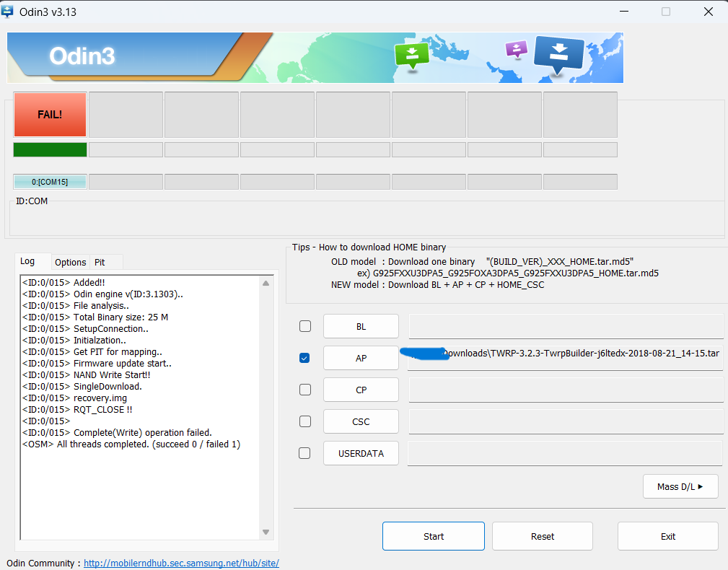Browse for a CSC file

click(361, 421)
